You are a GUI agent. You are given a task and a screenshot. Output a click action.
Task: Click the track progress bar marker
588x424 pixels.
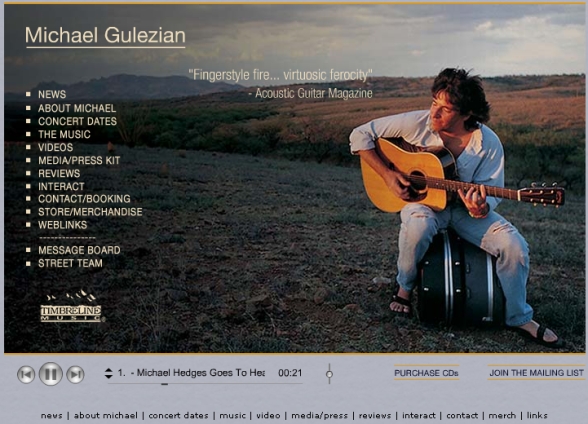coord(164,384)
